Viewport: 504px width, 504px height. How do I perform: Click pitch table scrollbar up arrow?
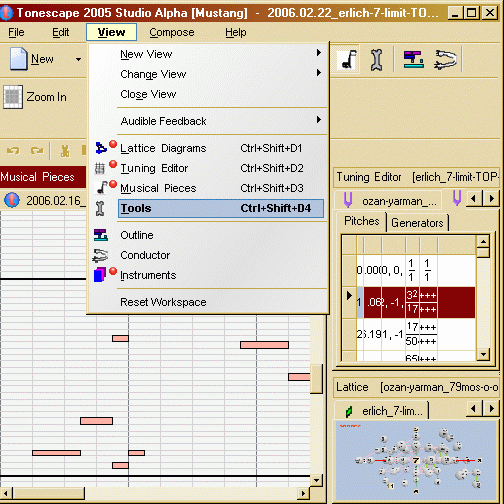tap(483, 241)
